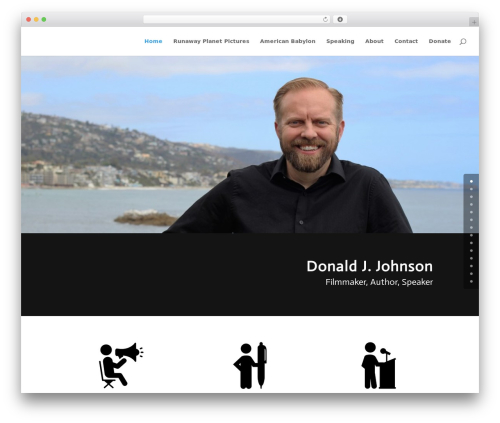Select the last side navigation dot
Screen dimensions: 500x423
(x=471, y=282)
